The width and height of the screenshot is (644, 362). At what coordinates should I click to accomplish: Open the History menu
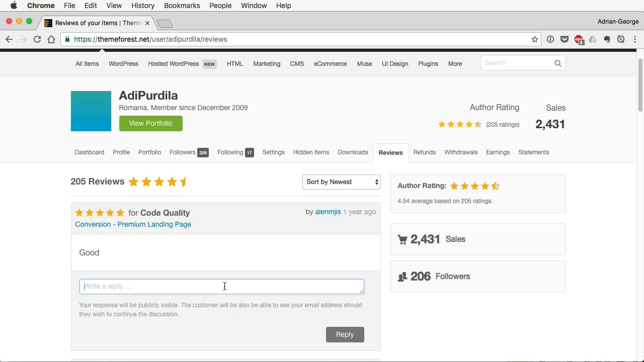(x=143, y=6)
